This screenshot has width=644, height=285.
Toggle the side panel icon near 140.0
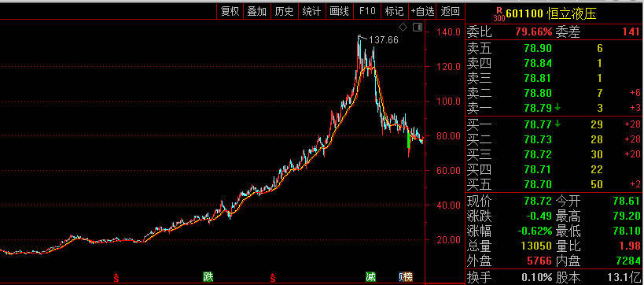[418, 28]
